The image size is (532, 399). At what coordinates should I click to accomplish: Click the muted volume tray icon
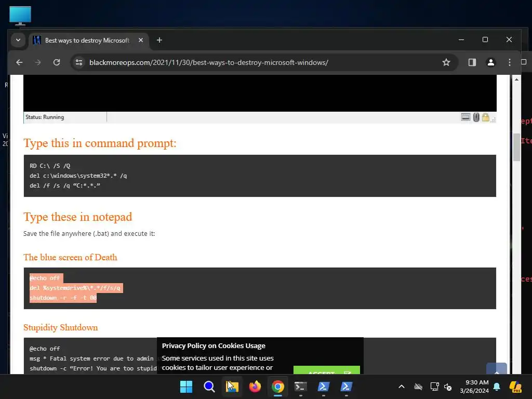(x=448, y=387)
